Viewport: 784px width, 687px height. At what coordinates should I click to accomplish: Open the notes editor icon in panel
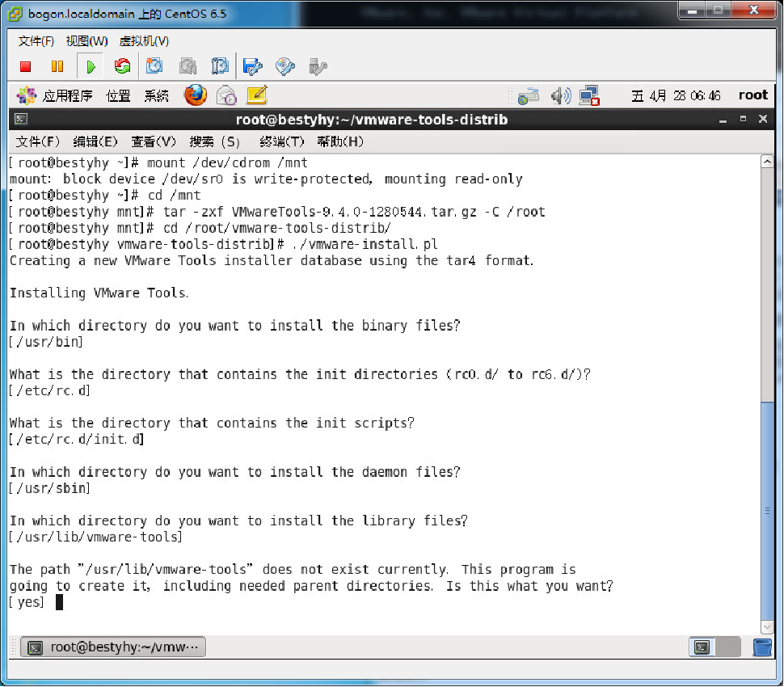coord(258,95)
